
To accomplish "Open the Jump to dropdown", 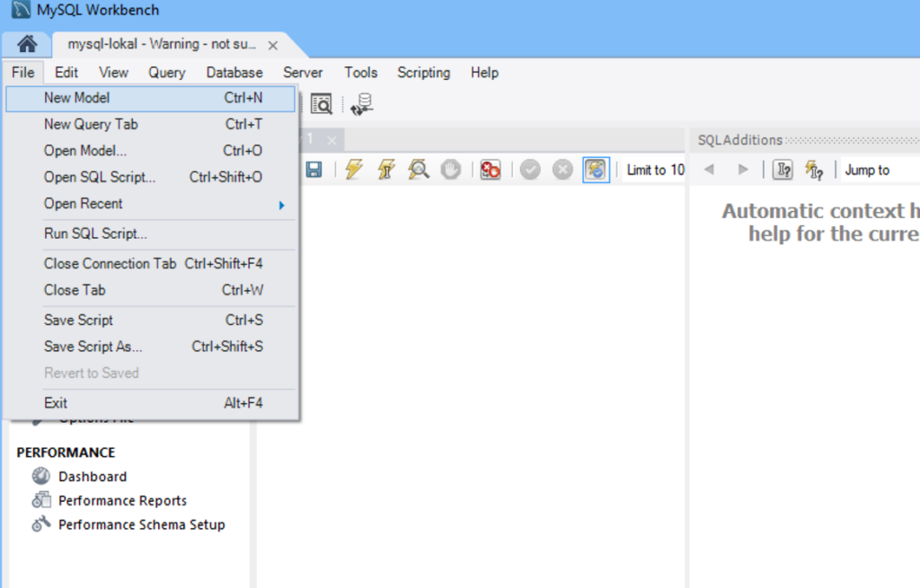I will pyautogui.click(x=880, y=170).
